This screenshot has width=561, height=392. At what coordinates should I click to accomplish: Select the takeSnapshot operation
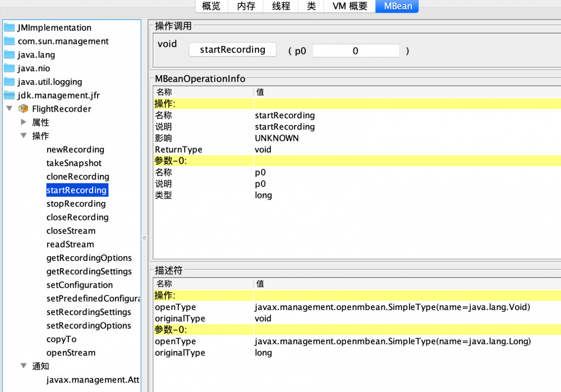pos(73,163)
